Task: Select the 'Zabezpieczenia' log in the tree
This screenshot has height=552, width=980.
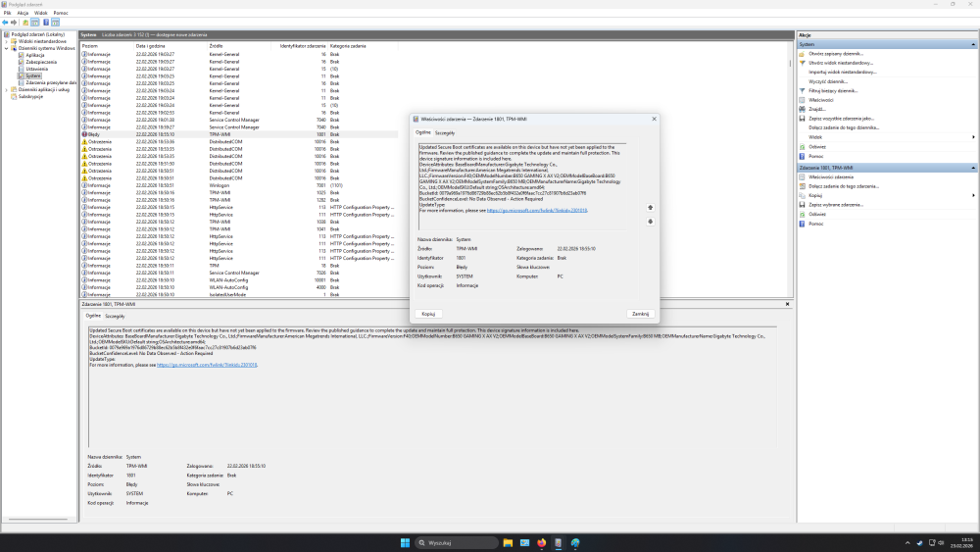Action: [42, 62]
